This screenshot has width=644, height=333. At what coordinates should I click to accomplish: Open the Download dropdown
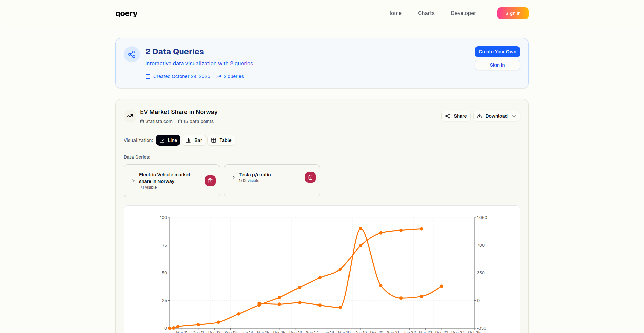click(x=496, y=116)
